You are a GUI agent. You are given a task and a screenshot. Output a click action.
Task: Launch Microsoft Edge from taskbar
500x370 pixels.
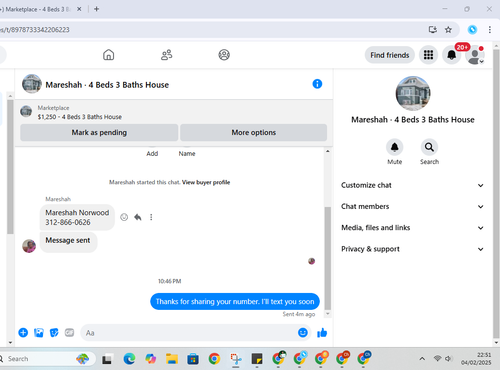pyautogui.click(x=129, y=359)
